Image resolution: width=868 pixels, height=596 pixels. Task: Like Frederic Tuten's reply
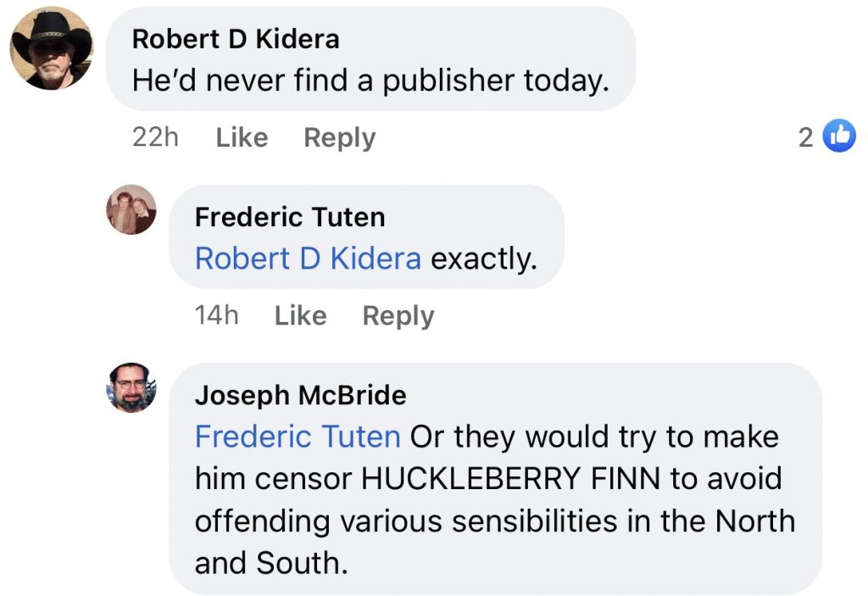[x=300, y=315]
